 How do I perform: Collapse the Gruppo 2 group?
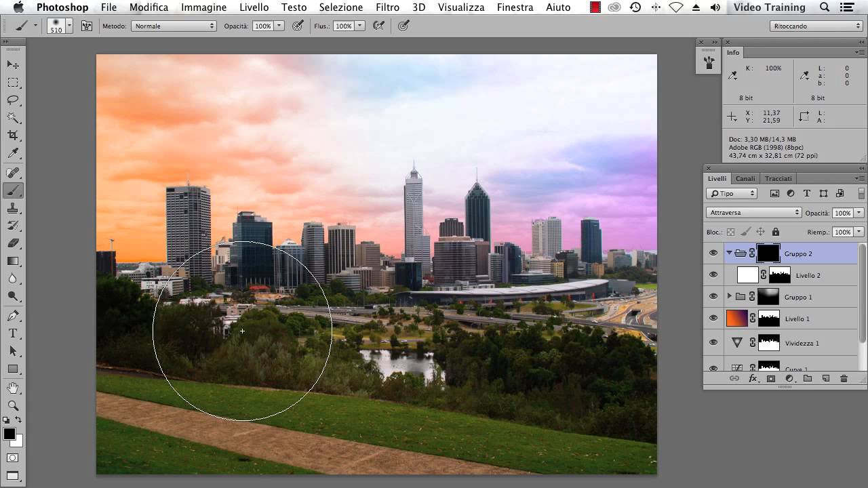point(730,253)
